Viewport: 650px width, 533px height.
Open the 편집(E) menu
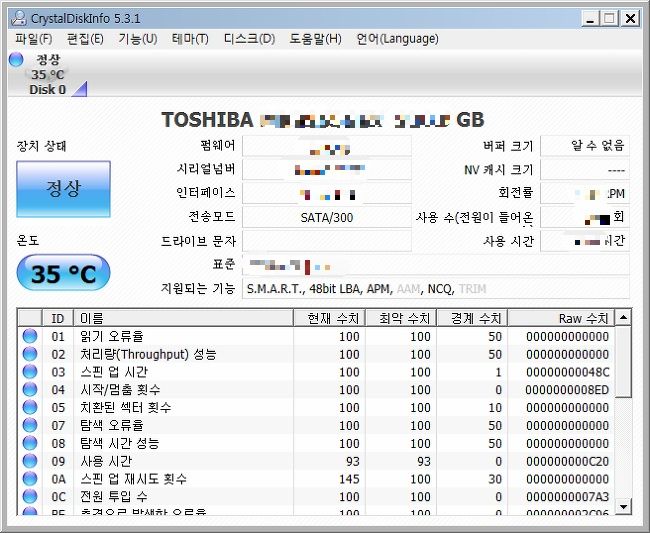coord(85,39)
